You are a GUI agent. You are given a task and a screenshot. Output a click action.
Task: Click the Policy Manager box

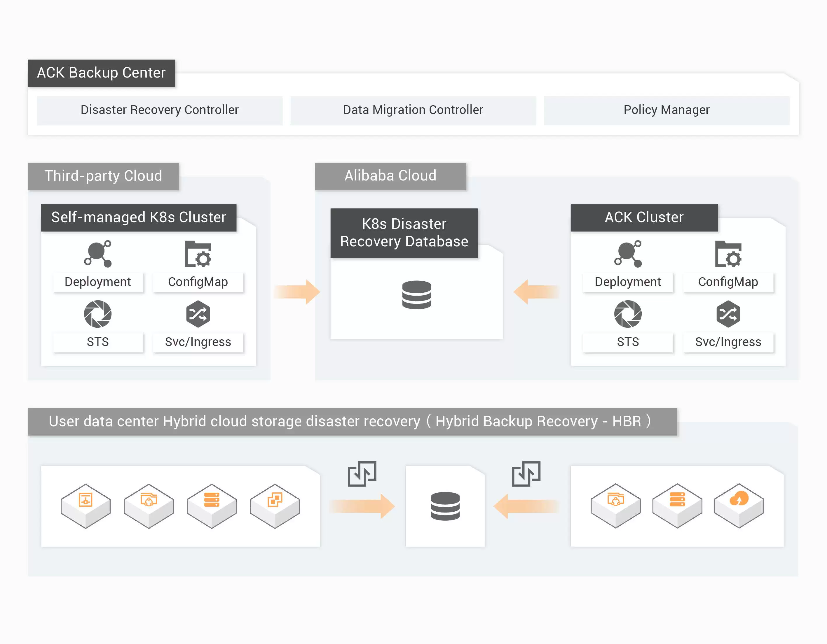[666, 110]
